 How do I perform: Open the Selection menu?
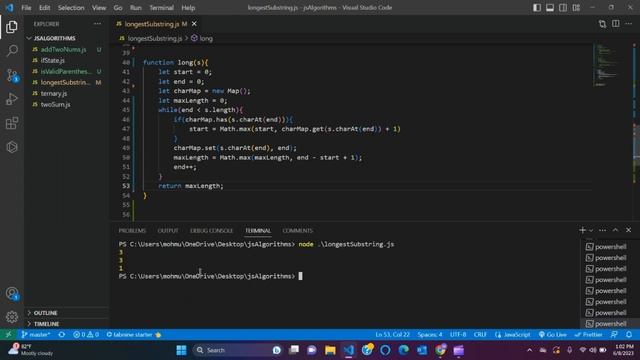point(71,8)
